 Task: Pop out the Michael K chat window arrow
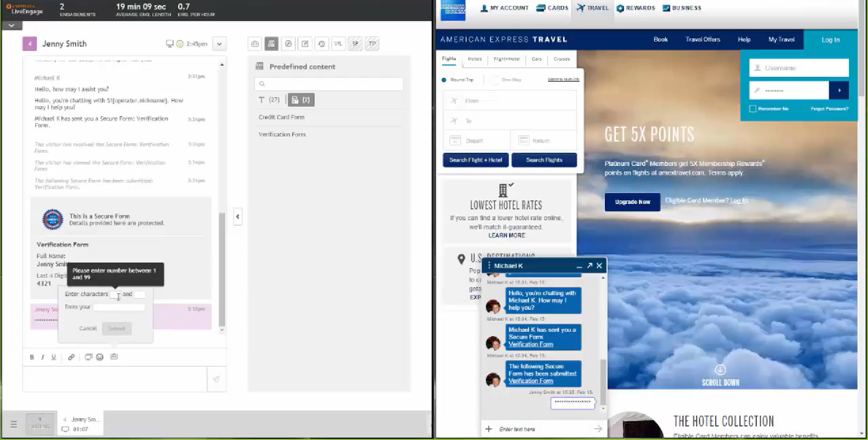(590, 265)
